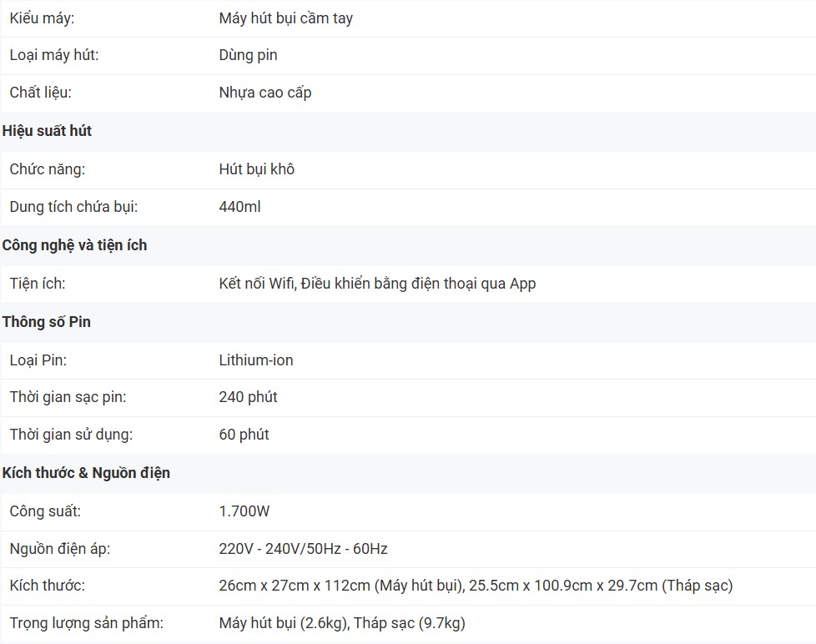This screenshot has width=816, height=644.
Task: Click the 'Hiệu suất hút' section header
Action: point(47,131)
